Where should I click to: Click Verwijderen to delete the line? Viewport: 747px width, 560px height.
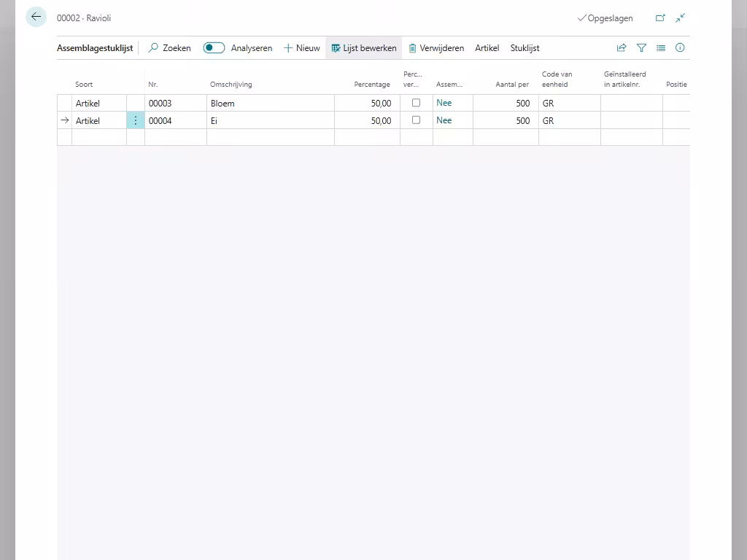pos(436,48)
